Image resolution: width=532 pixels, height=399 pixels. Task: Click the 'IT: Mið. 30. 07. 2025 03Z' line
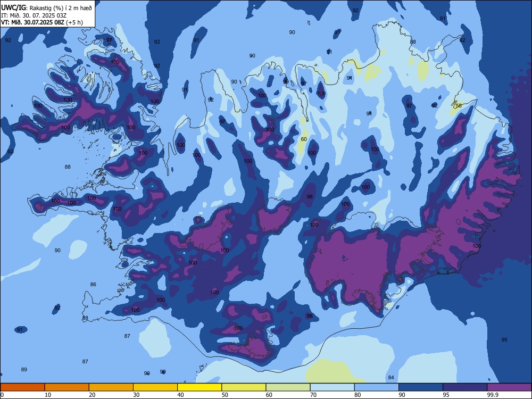pos(34,15)
